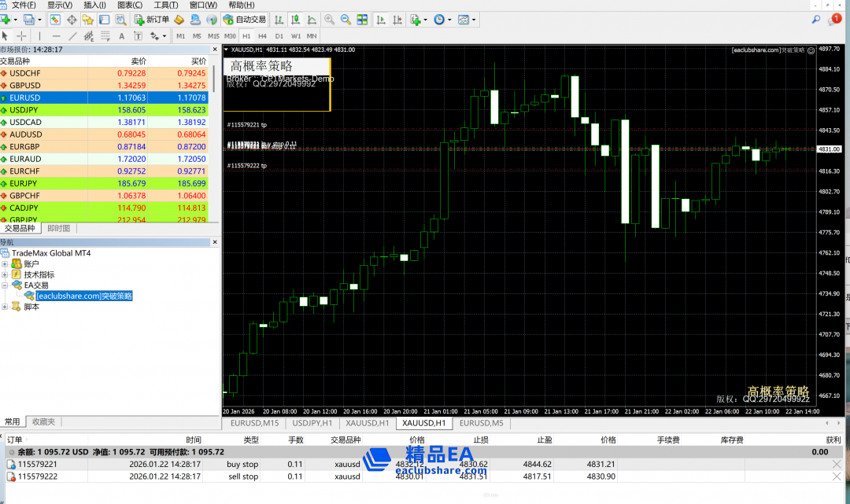Select the text label tool
The height and width of the screenshot is (504, 850).
pyautogui.click(x=121, y=36)
